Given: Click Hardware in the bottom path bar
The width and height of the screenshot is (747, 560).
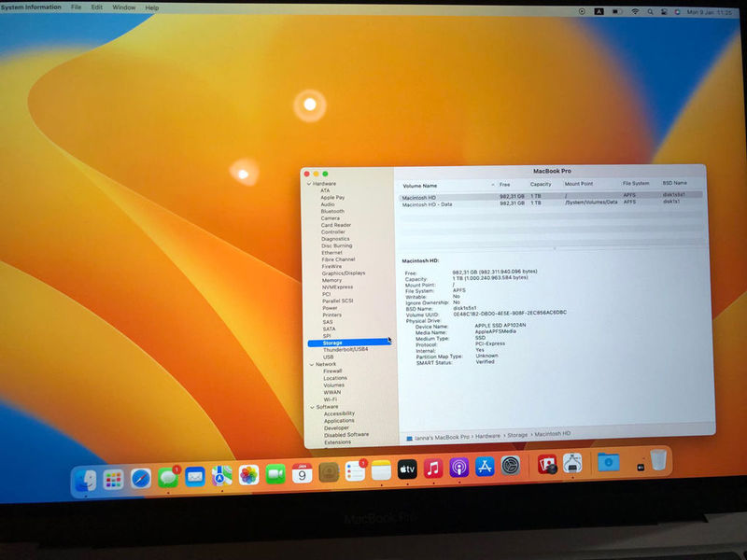Looking at the screenshot, I should point(487,436).
